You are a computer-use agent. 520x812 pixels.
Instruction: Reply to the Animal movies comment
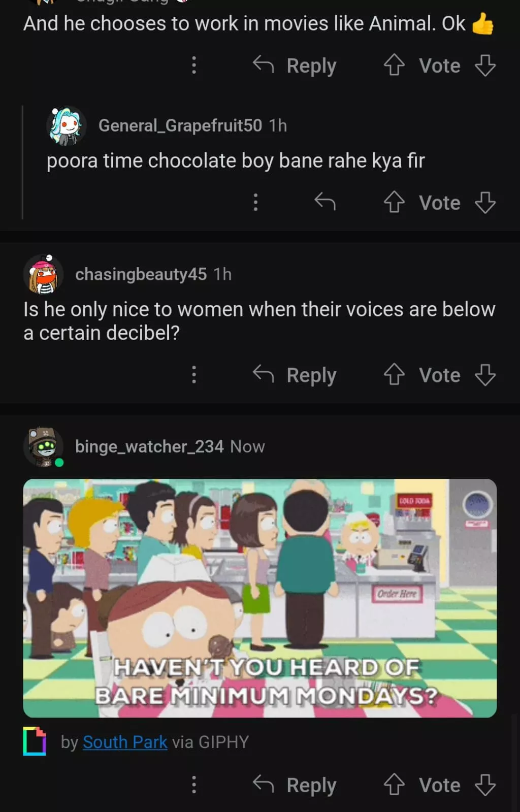tap(295, 66)
